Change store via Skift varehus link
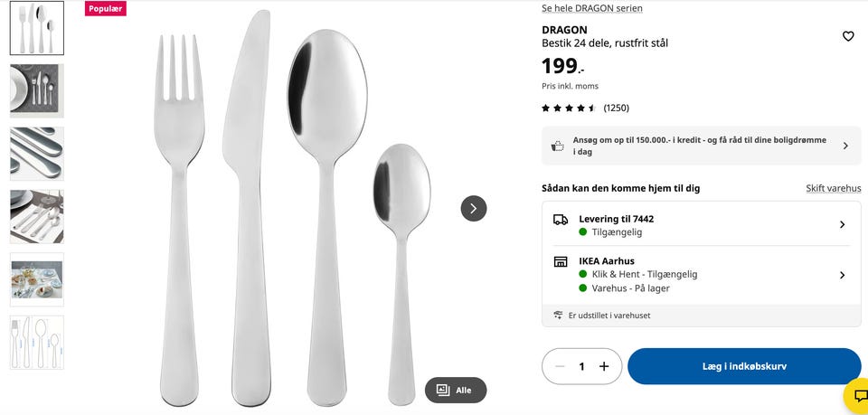Viewport: 868px width, 415px height. [833, 188]
